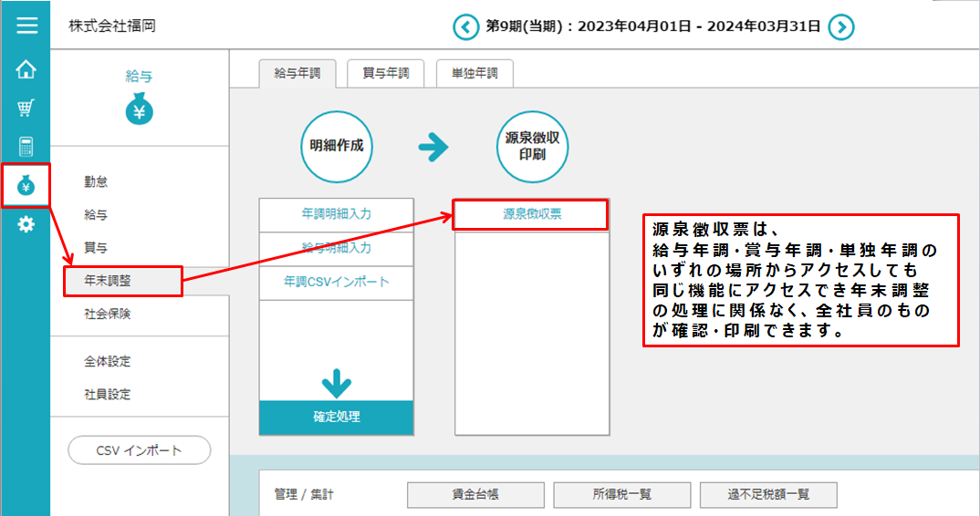980x516 pixels.
Task: Switch to the 給与年調 tab
Action: [297, 74]
